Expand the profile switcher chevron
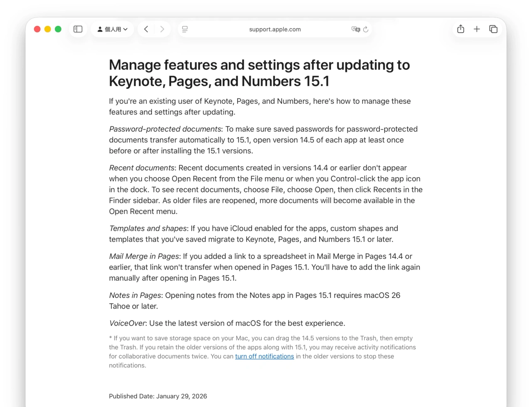The image size is (532, 407). [x=125, y=29]
